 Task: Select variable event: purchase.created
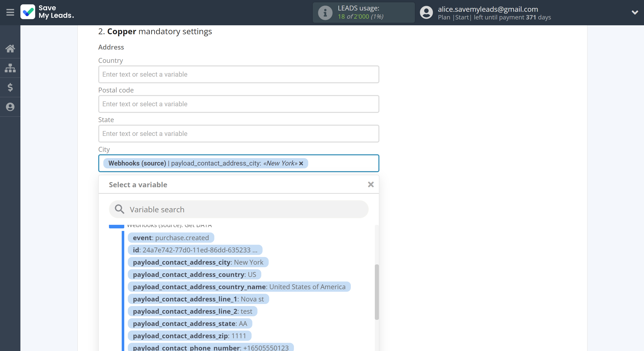tap(171, 238)
